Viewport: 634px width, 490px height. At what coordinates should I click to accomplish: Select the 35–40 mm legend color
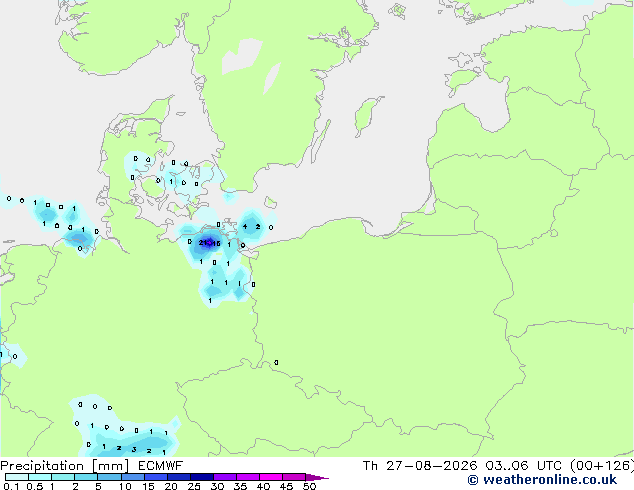click(x=248, y=477)
